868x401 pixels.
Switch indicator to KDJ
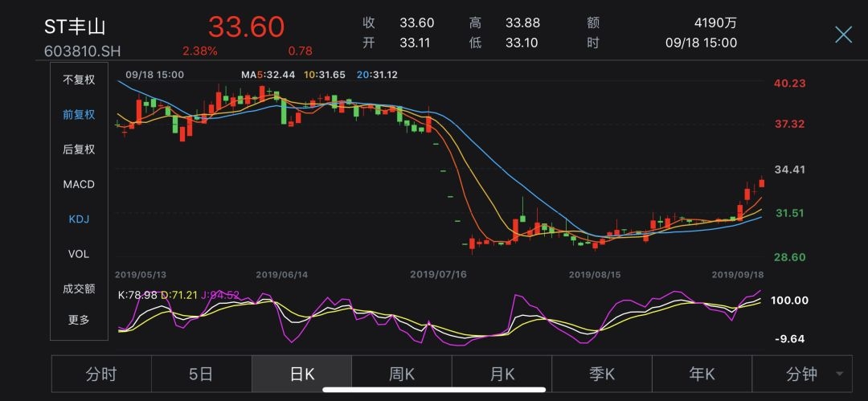click(x=79, y=219)
